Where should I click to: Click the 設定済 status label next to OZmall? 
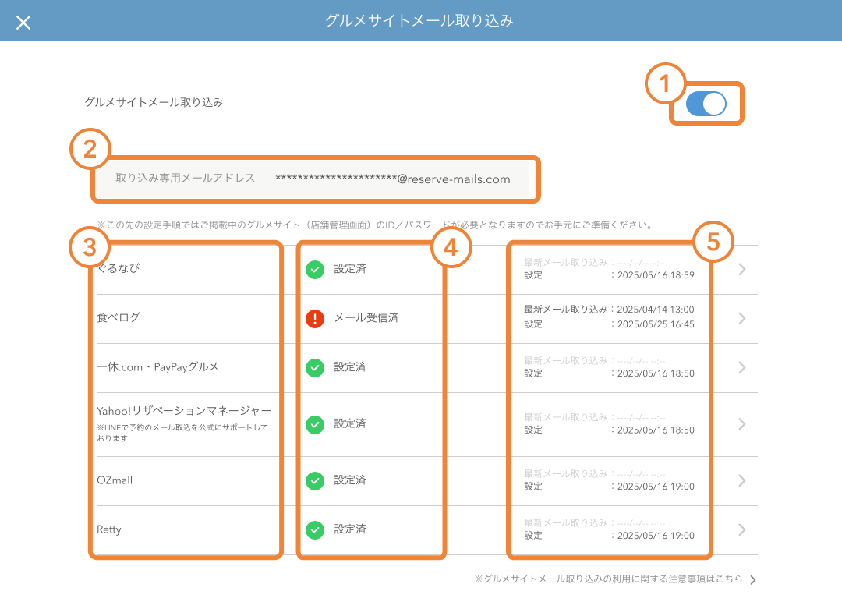[x=348, y=481]
